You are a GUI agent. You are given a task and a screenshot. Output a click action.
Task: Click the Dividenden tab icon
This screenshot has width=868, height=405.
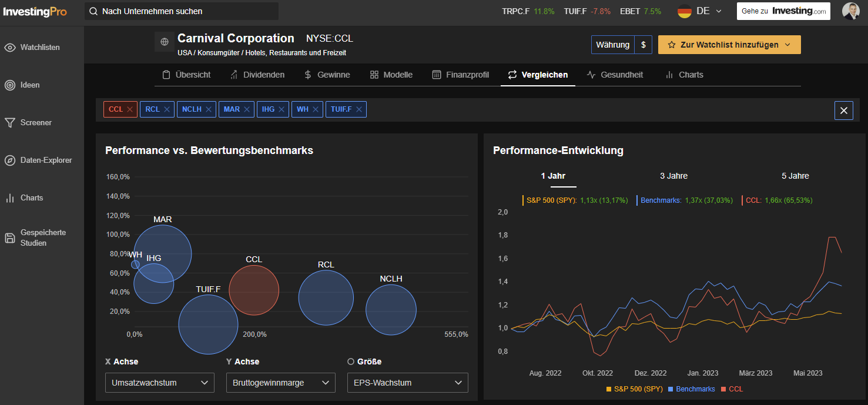234,75
